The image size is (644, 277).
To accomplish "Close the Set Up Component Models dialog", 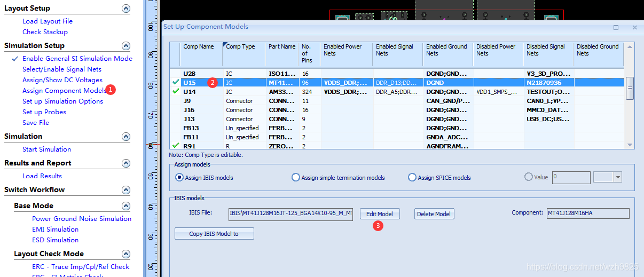I will tap(634, 27).
